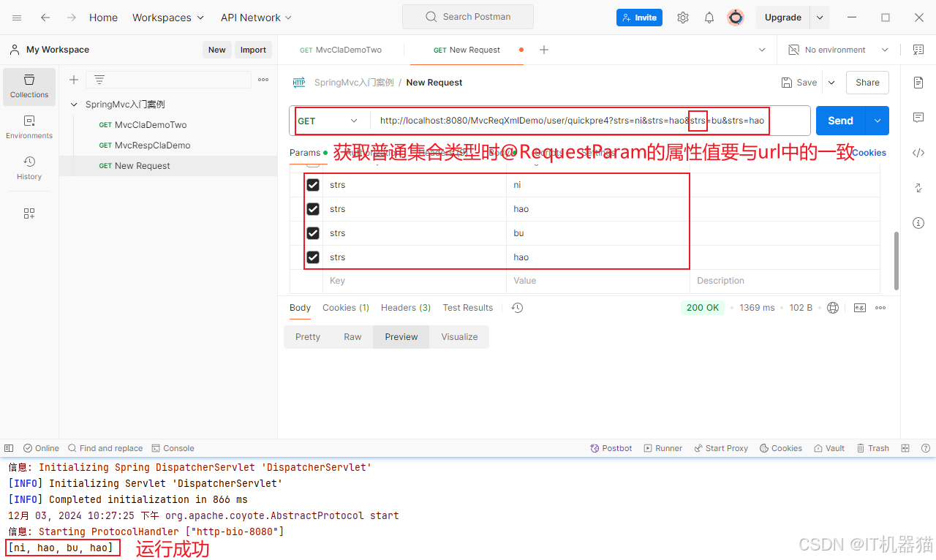Switch response view to Raw
This screenshot has width=936, height=560.
coord(352,337)
